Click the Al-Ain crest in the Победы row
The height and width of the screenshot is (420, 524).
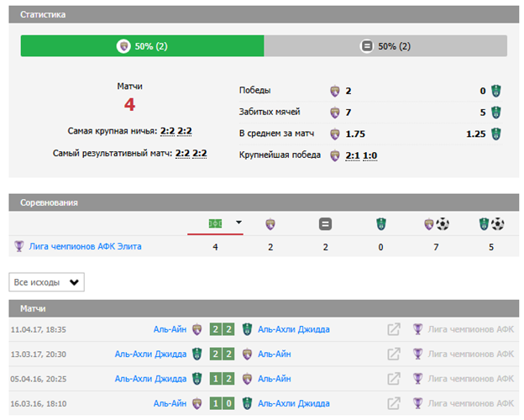[335, 91]
